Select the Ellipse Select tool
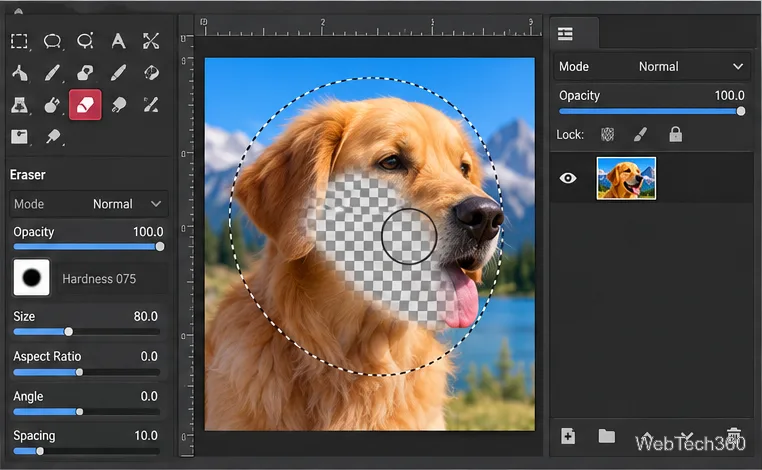762x470 pixels. [x=52, y=41]
